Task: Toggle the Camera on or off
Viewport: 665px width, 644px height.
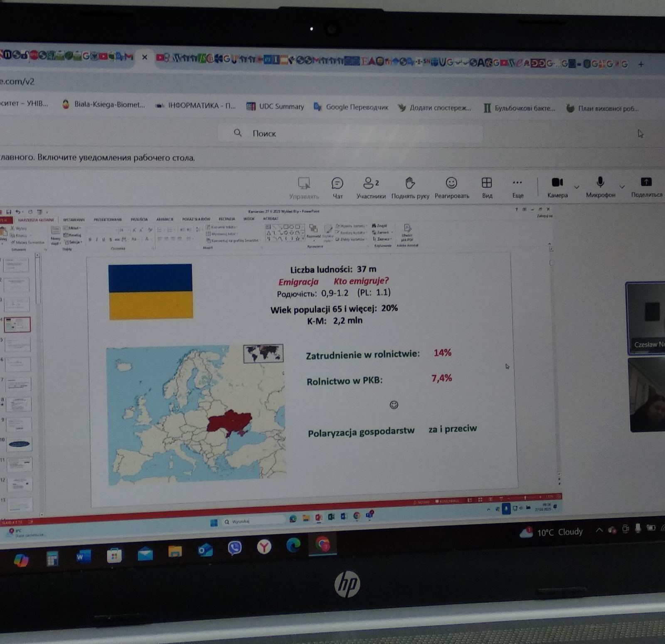Action: click(x=557, y=187)
